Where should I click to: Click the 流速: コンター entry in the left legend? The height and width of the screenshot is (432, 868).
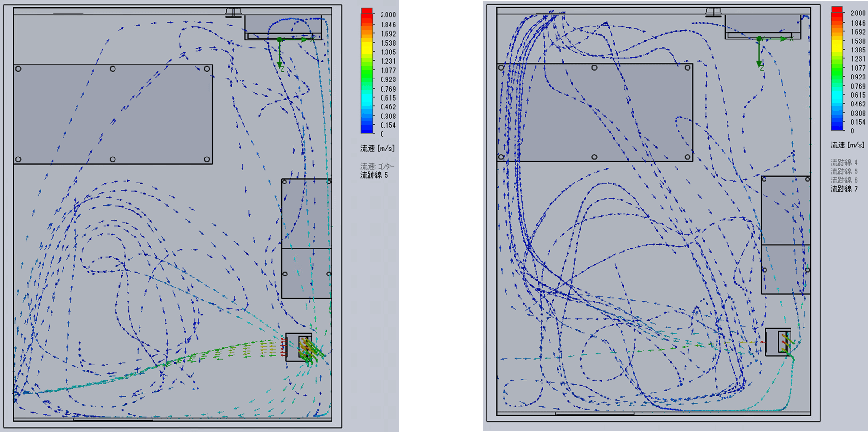tap(377, 166)
